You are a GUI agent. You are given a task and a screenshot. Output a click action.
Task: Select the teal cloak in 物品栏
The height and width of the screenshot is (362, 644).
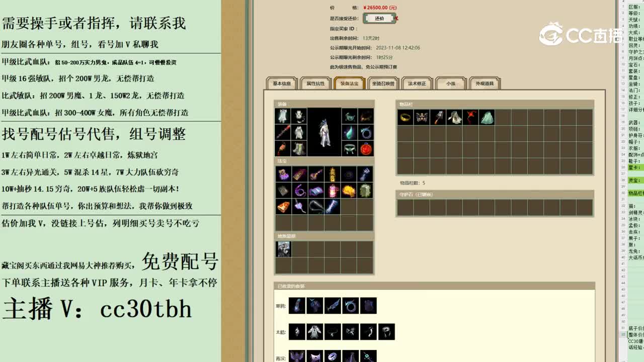487,117
